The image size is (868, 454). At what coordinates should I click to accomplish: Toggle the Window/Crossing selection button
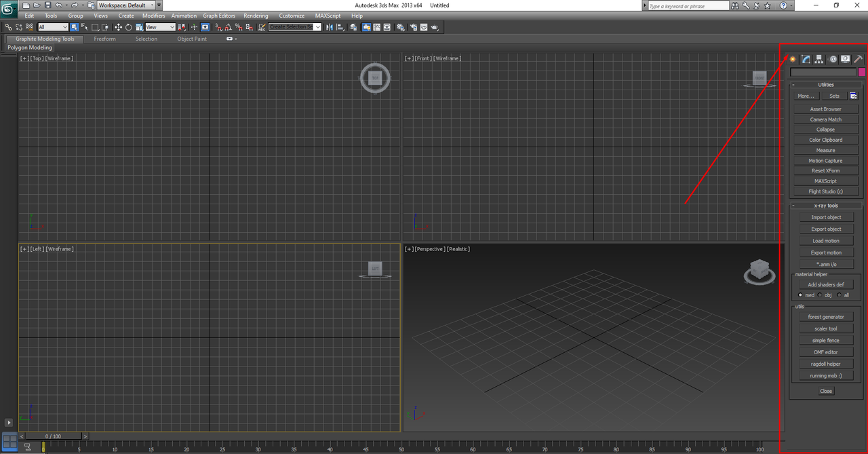(104, 27)
